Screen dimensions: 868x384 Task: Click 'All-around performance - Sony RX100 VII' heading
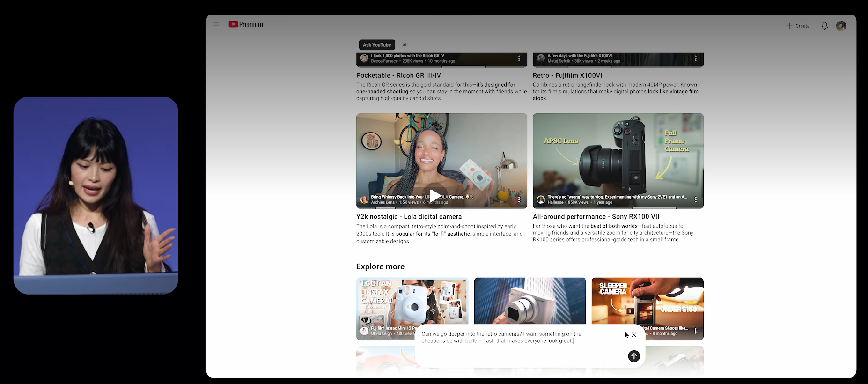pyautogui.click(x=596, y=217)
